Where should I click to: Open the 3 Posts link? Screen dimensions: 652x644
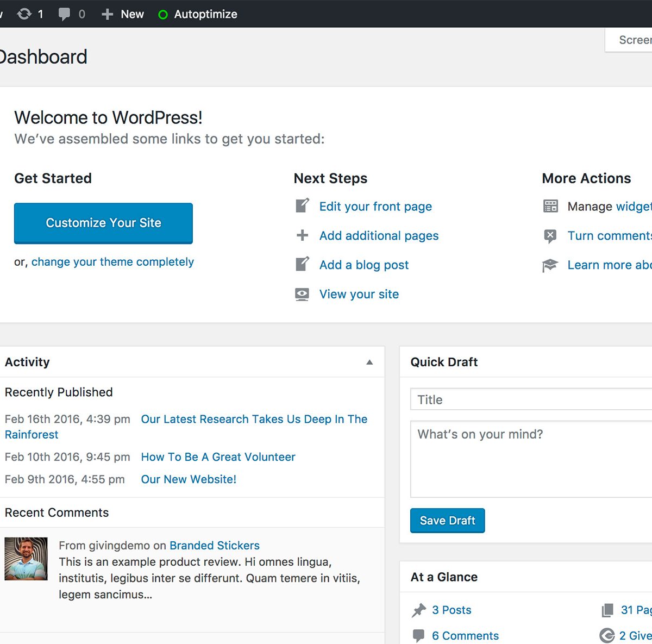coord(452,610)
